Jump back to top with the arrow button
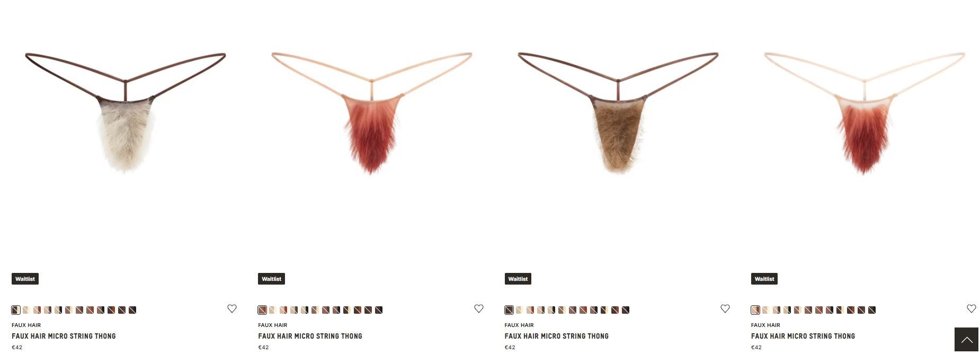Image resolution: width=980 pixels, height=354 pixels. coord(966,340)
